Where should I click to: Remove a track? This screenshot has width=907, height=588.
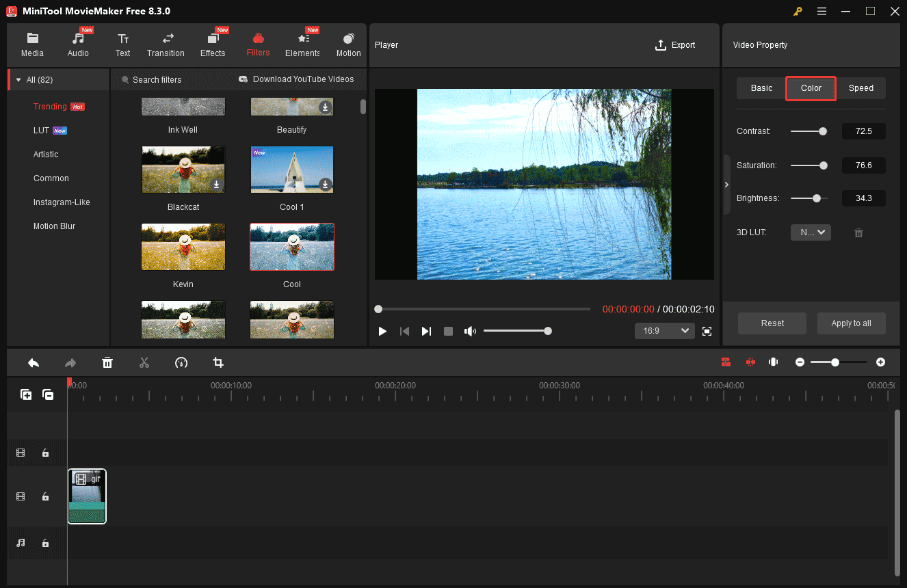pos(48,395)
